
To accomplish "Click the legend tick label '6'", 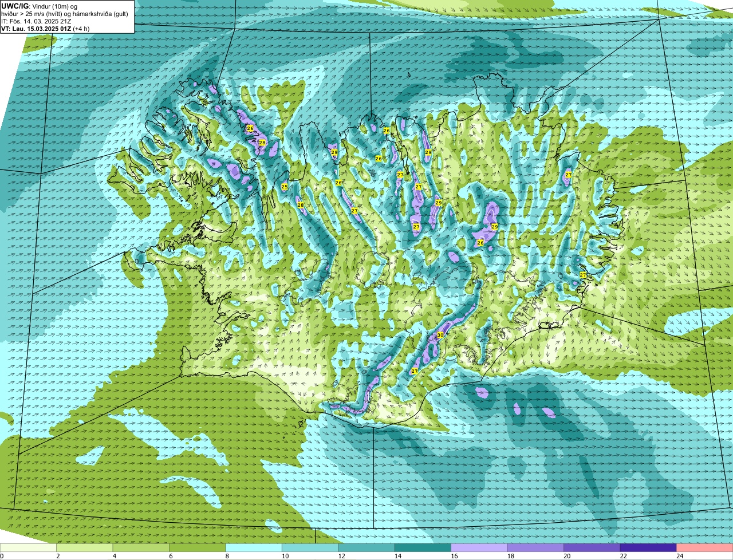I will click(170, 556).
